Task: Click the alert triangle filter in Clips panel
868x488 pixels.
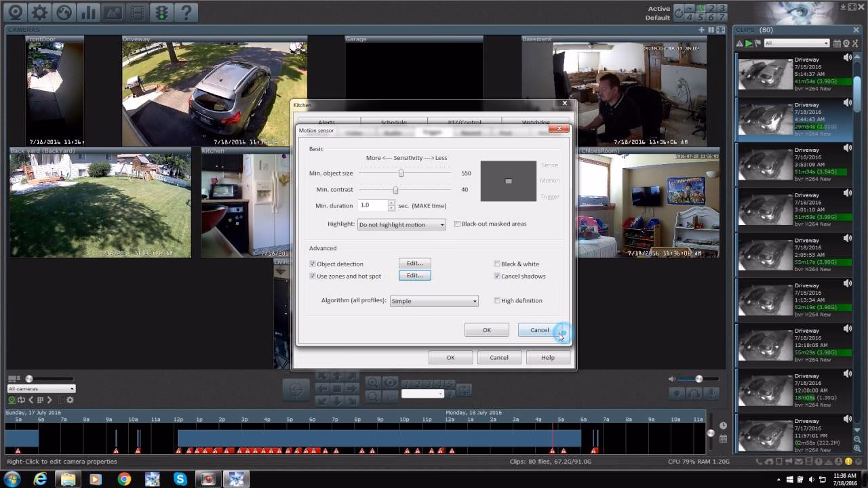Action: [x=739, y=43]
